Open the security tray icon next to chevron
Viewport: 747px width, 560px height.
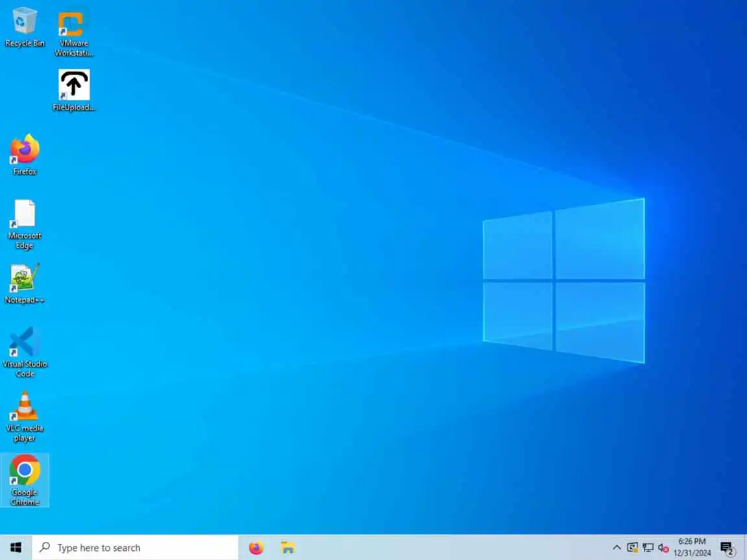(x=632, y=548)
